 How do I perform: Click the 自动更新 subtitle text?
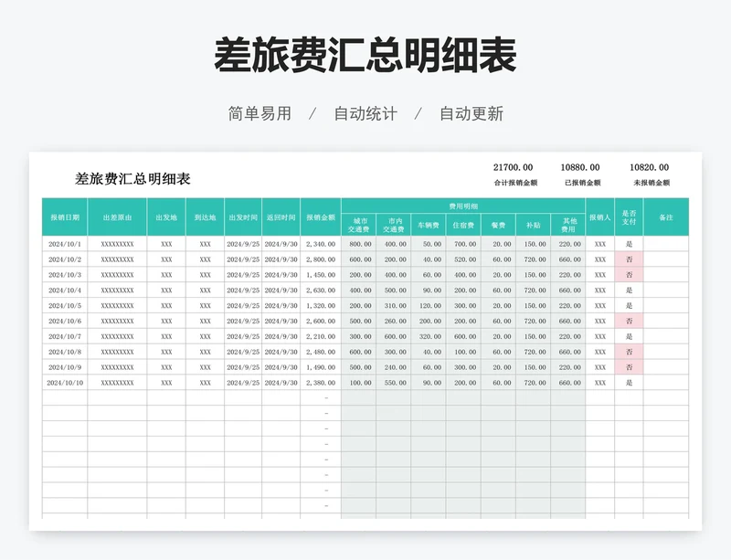coord(471,114)
